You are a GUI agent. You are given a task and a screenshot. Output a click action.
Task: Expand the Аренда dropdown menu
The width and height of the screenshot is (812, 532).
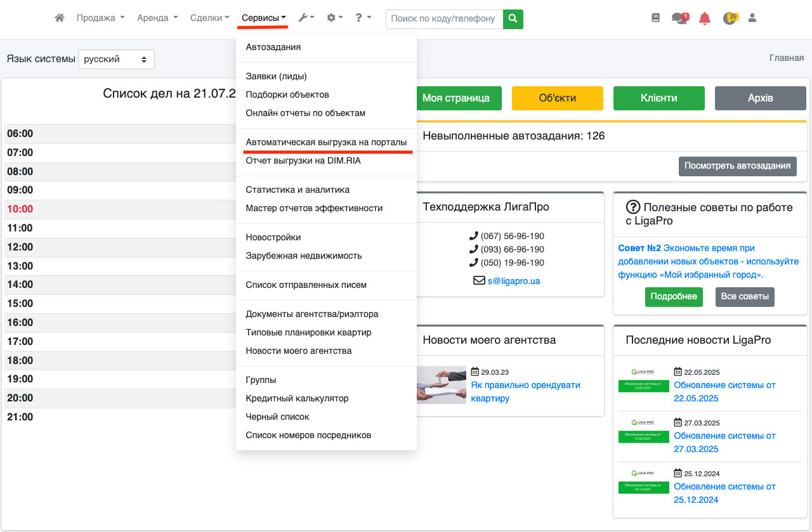coord(157,18)
